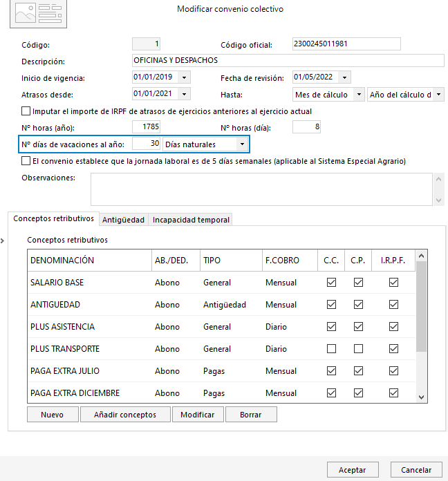Uncheck I.R.P.F. for SALARIO BASE
448x481 pixels.
click(393, 282)
